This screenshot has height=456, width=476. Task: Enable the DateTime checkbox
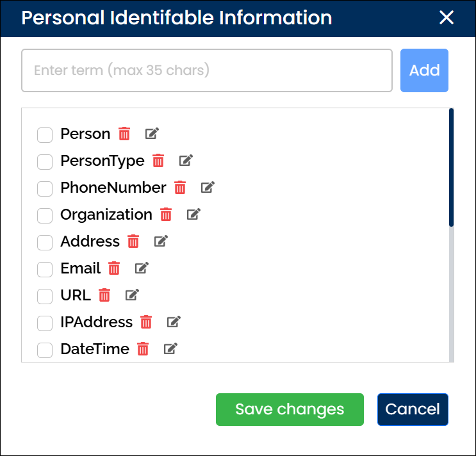(45, 350)
